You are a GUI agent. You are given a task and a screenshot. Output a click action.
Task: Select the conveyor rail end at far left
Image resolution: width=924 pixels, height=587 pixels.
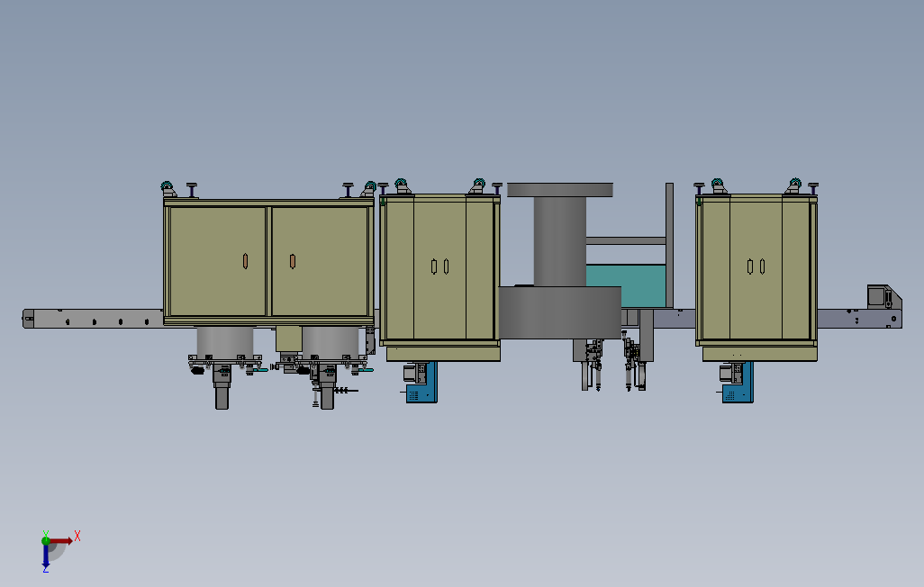[28, 319]
